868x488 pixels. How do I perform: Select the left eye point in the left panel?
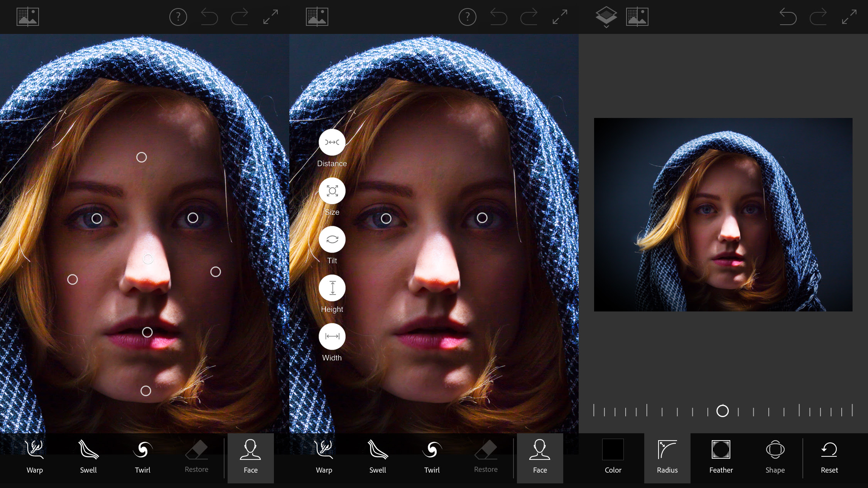pyautogui.click(x=97, y=219)
